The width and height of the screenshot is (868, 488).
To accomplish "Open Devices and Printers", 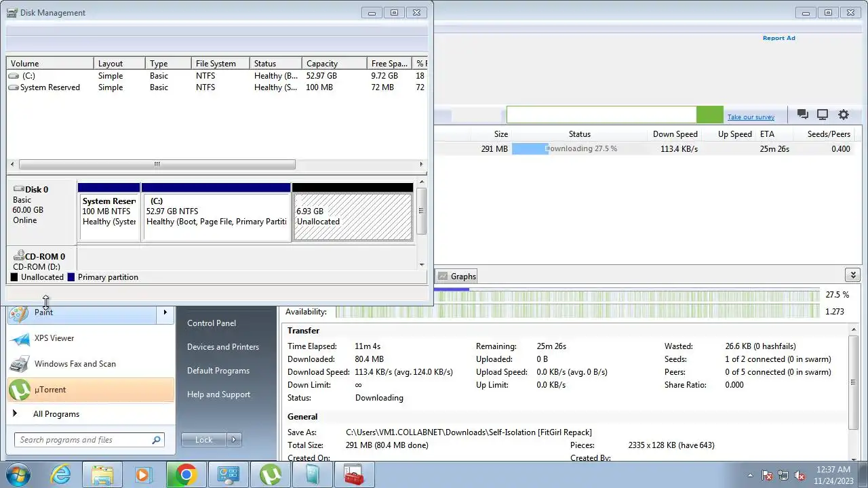I will pyautogui.click(x=223, y=347).
